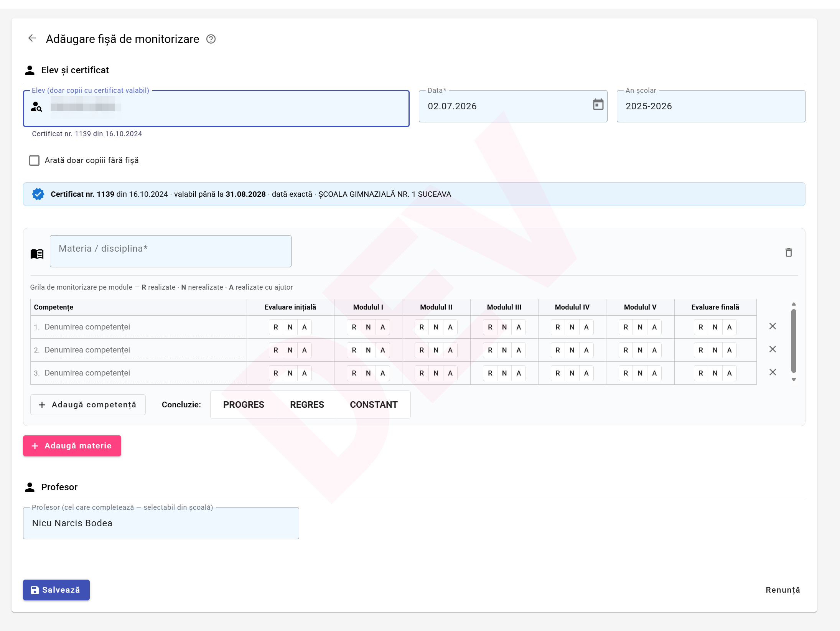Viewport: 840px width, 631px height.
Task: Click Adaugă competență button
Action: coord(88,405)
